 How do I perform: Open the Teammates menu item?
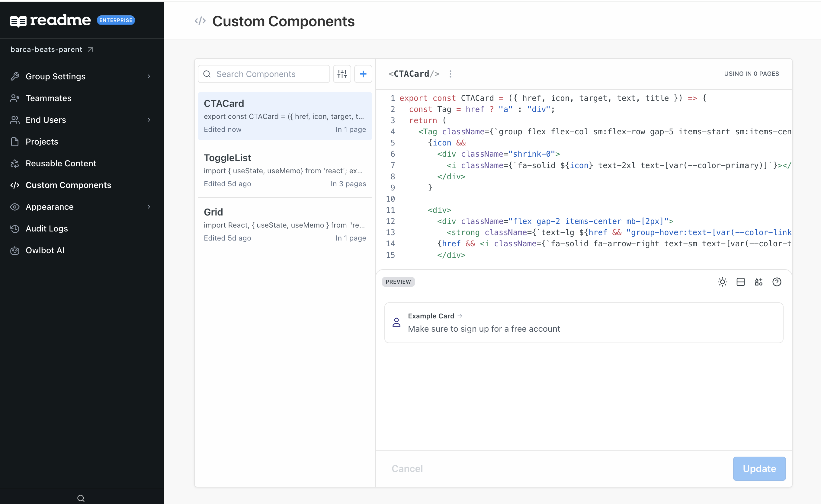coord(48,98)
